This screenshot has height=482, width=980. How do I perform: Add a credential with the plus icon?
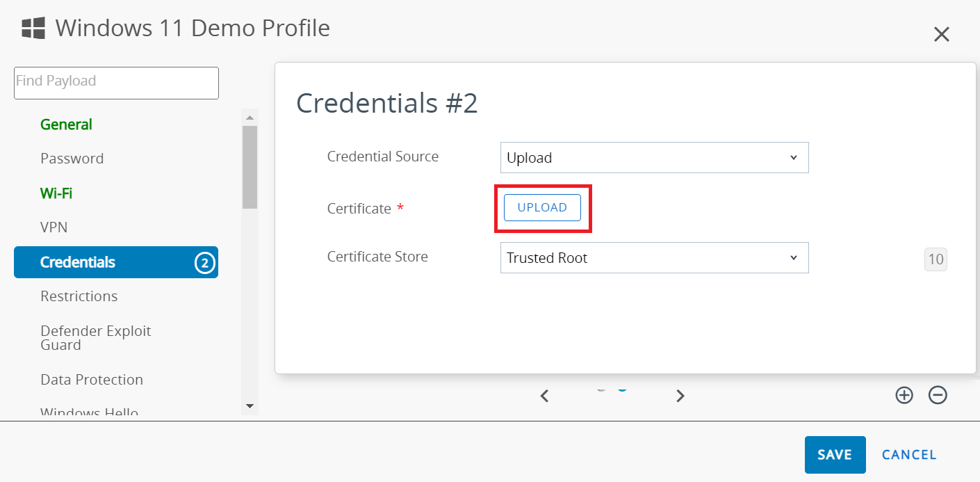904,395
